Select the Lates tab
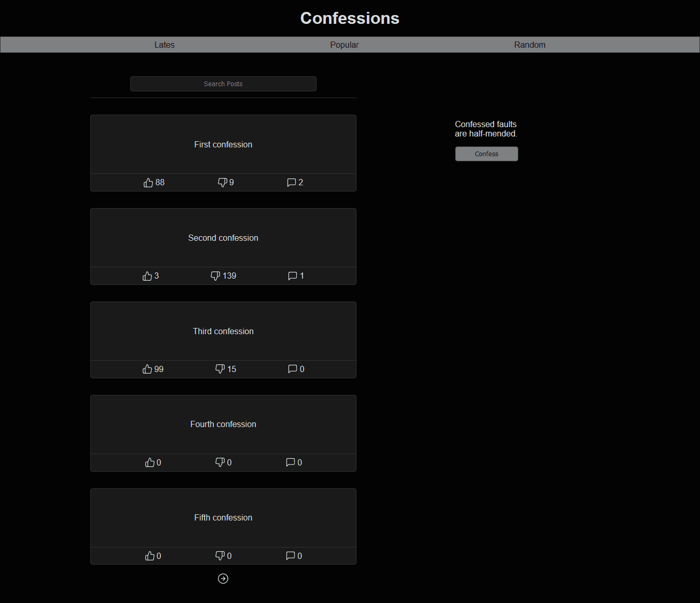This screenshot has height=603, width=700. [x=164, y=45]
